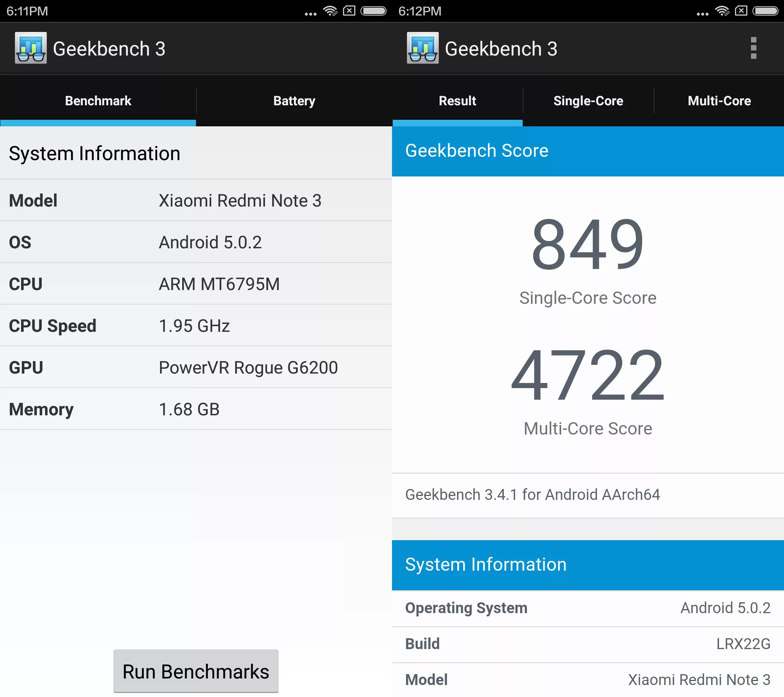Open the Multi-Core tab

[719, 101]
